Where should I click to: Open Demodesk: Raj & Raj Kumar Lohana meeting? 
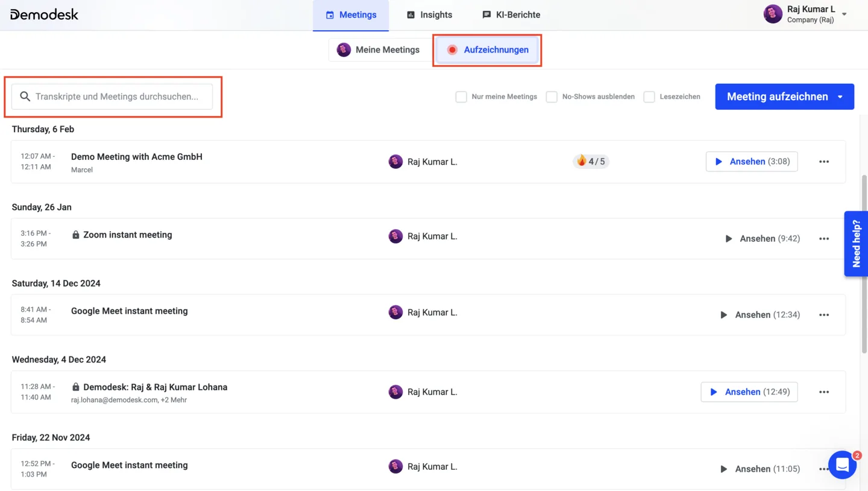[156, 387]
